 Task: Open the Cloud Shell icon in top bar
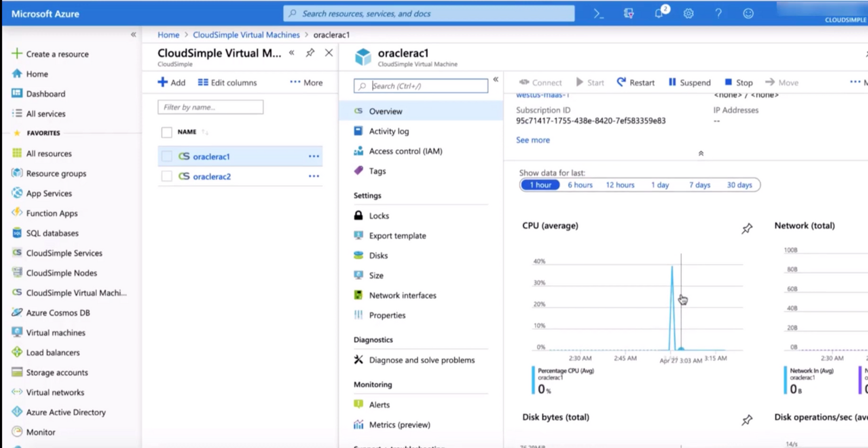click(598, 14)
